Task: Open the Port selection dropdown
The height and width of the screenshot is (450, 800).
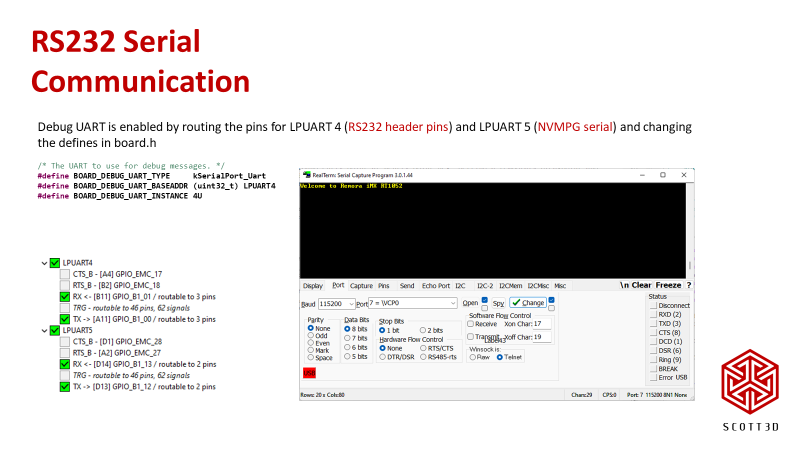Action: tap(453, 303)
